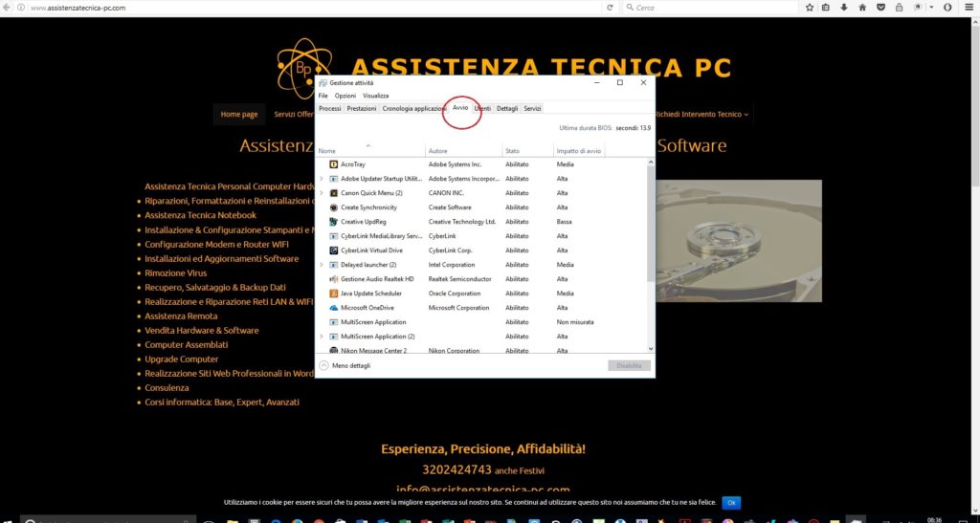Sort by the Impatto di avvio column
The image size is (980, 523).
click(x=579, y=150)
